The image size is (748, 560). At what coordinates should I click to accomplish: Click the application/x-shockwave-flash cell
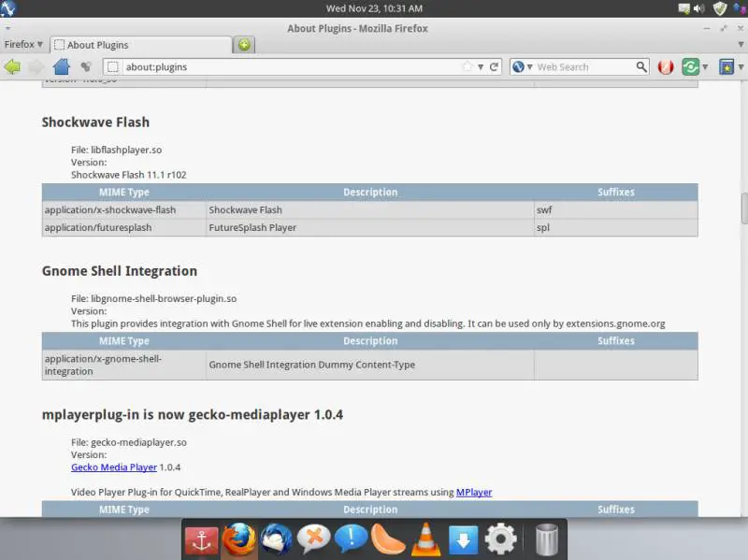coord(124,209)
